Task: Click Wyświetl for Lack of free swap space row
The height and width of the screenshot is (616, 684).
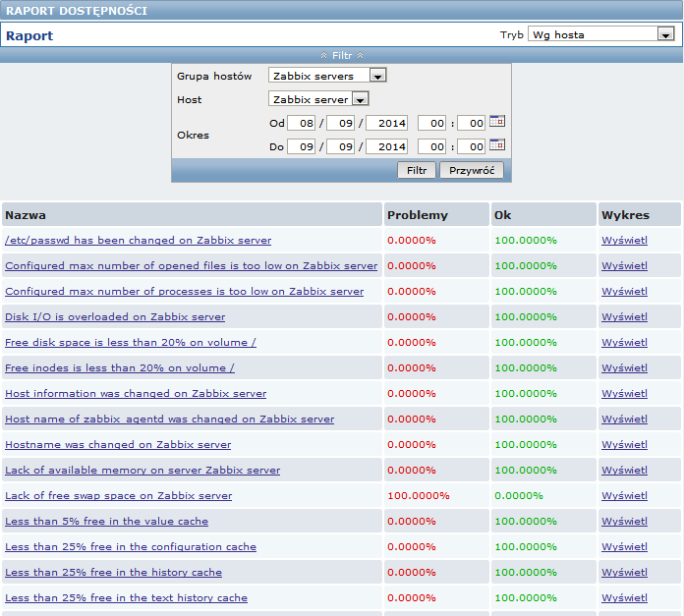Action: (x=624, y=496)
